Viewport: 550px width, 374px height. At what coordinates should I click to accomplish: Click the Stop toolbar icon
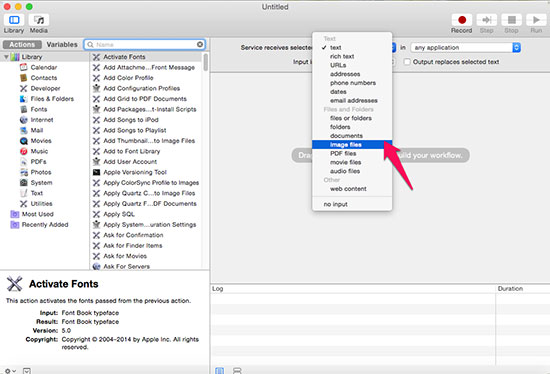point(511,20)
